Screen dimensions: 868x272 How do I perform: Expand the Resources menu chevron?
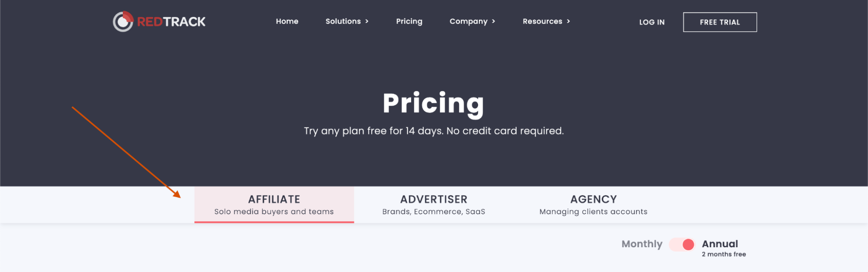(x=568, y=21)
